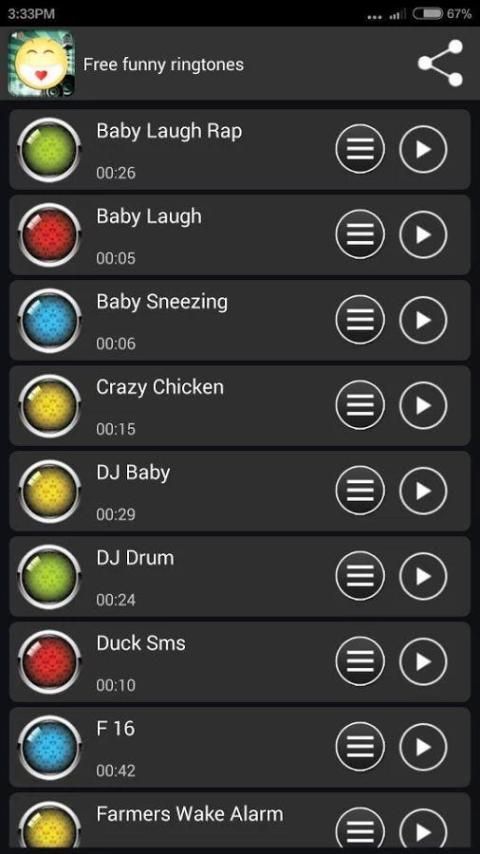Select the Farmers Wake Alarm entry title
480x854 pixels.
pos(190,814)
